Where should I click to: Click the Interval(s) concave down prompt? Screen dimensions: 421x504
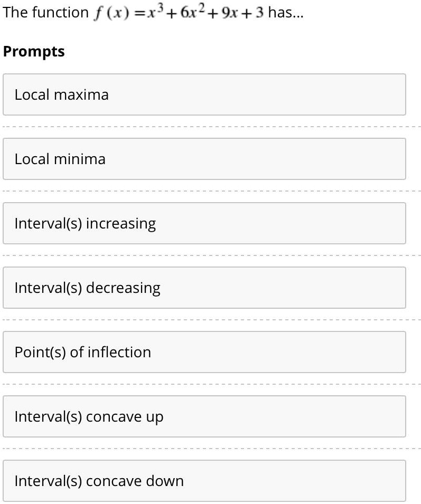(204, 481)
